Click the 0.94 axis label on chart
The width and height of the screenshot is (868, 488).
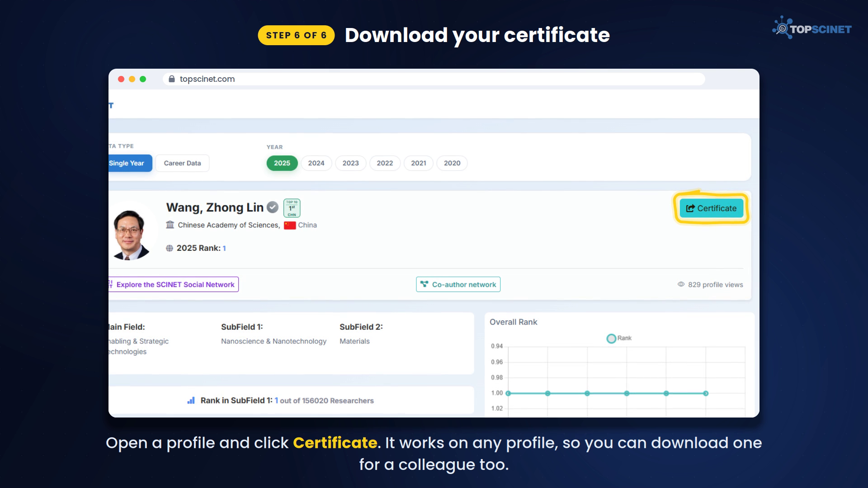point(497,346)
